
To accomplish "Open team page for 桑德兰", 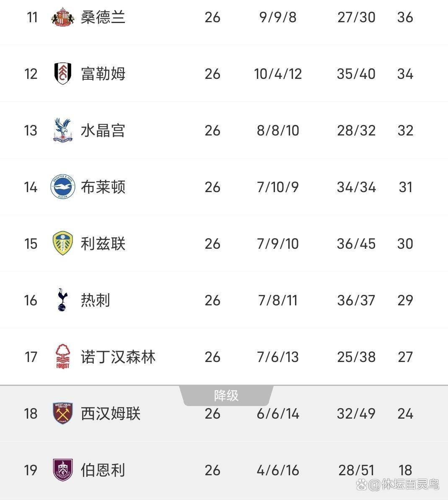I will [x=103, y=17].
